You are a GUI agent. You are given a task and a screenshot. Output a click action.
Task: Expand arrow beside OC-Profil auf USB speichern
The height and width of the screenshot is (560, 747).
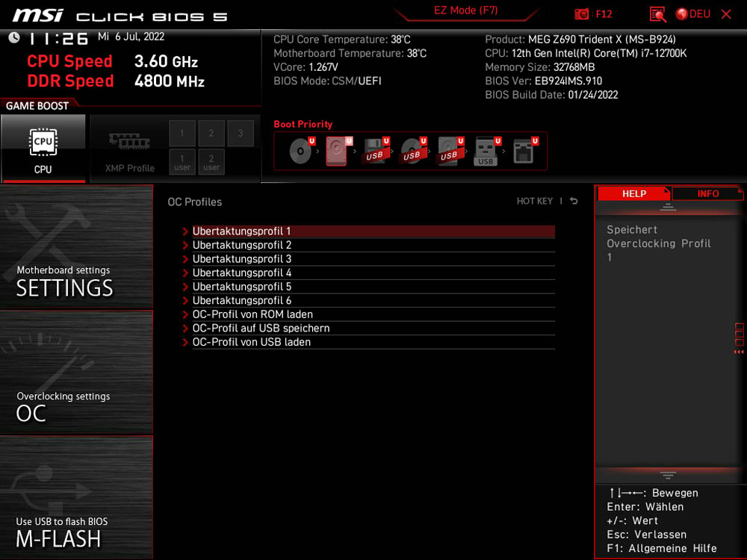coord(185,328)
